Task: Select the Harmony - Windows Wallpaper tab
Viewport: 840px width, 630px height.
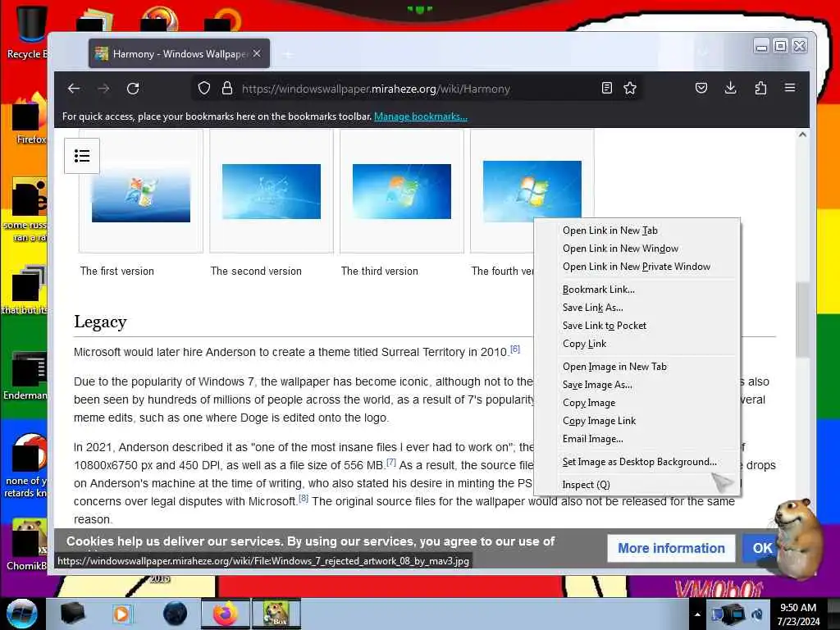Action: (180, 53)
